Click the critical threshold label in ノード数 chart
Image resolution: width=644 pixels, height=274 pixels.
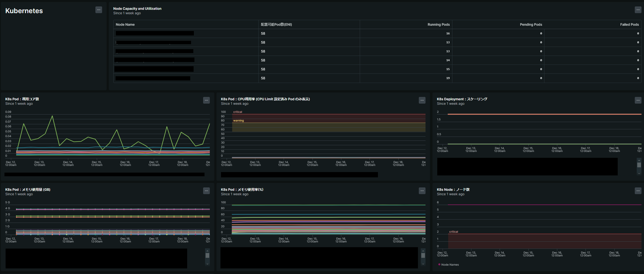(x=453, y=232)
